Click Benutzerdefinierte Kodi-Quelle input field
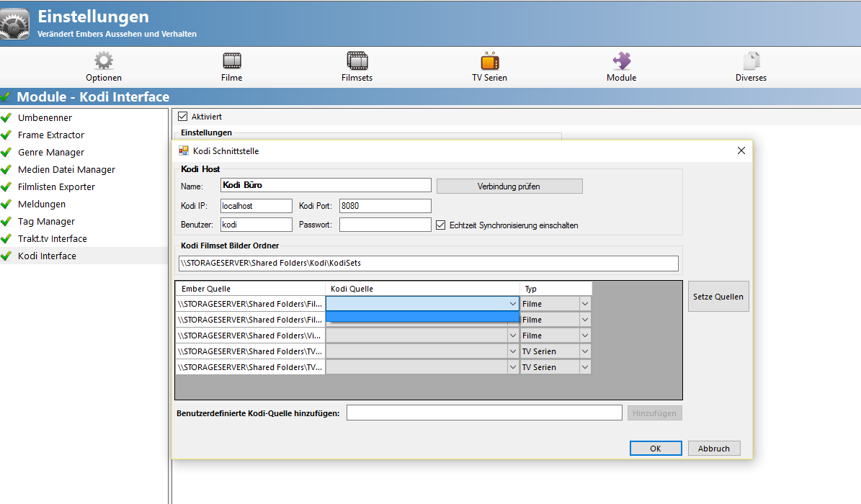The height and width of the screenshot is (504, 861). click(x=484, y=413)
